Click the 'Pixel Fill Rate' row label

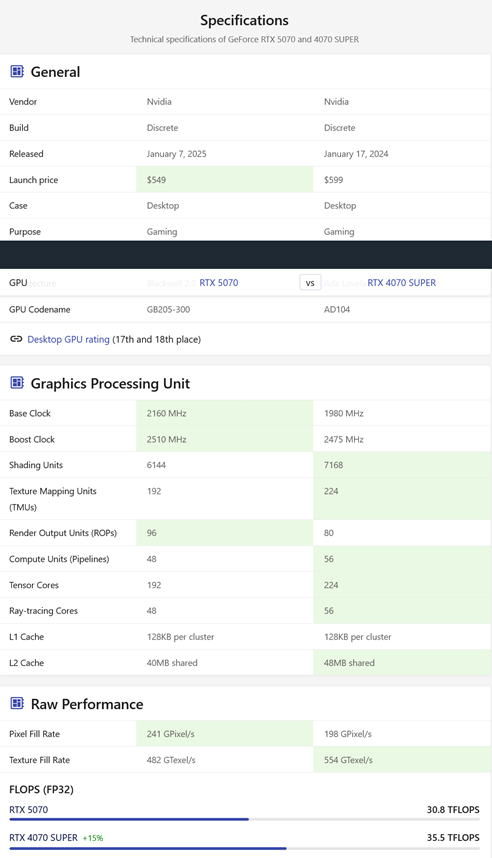click(x=34, y=734)
